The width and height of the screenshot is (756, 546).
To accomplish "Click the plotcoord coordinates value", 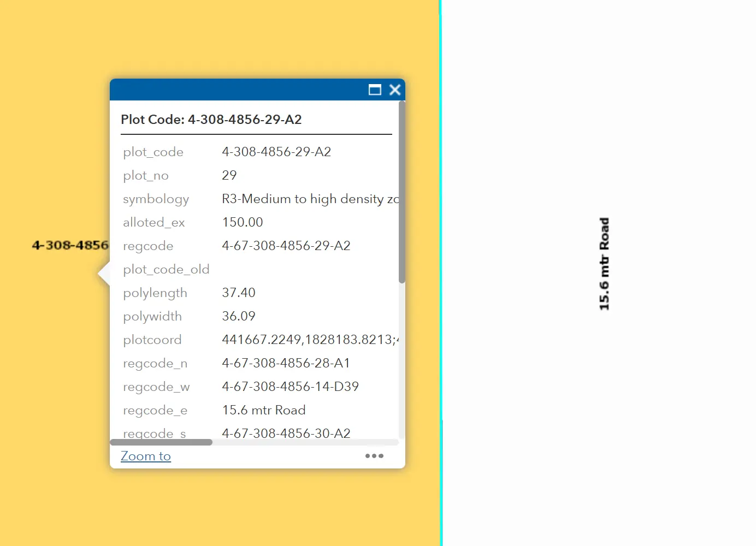I will point(310,340).
